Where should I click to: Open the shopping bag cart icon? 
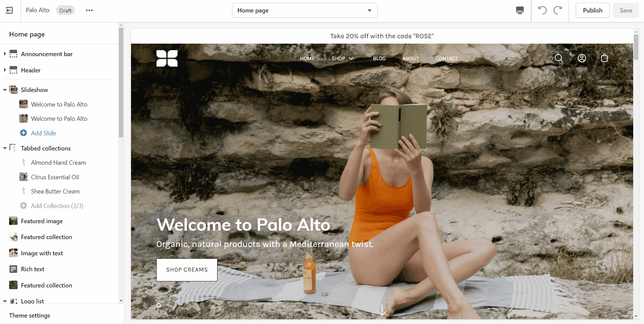click(x=604, y=58)
